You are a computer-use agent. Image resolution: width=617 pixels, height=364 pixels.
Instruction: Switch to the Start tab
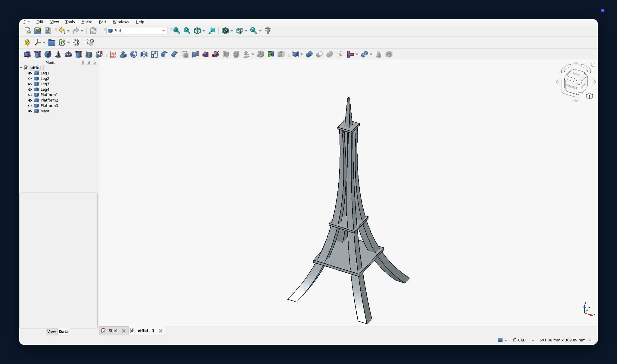(x=113, y=331)
